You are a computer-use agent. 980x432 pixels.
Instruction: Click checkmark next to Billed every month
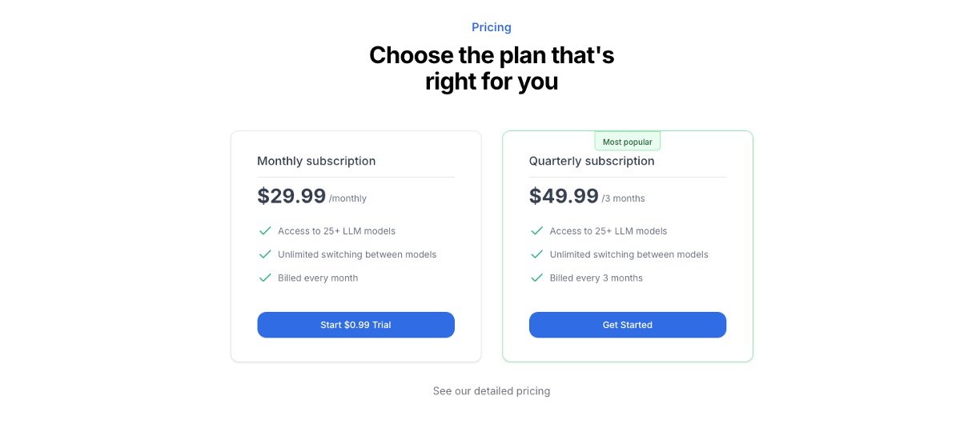pos(265,278)
